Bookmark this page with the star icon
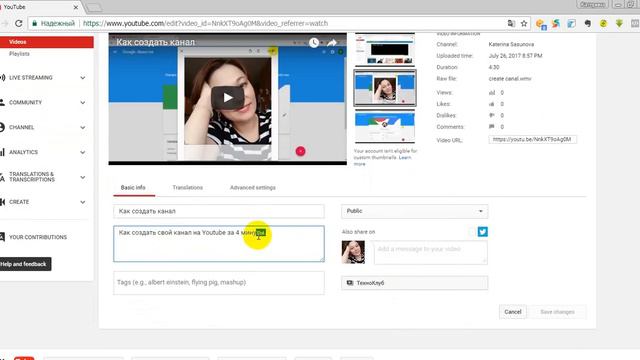The height and width of the screenshot is (360, 640). point(524,23)
